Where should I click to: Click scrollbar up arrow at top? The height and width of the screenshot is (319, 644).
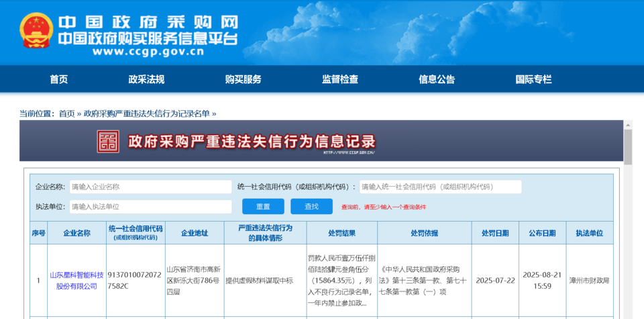pyautogui.click(x=628, y=124)
